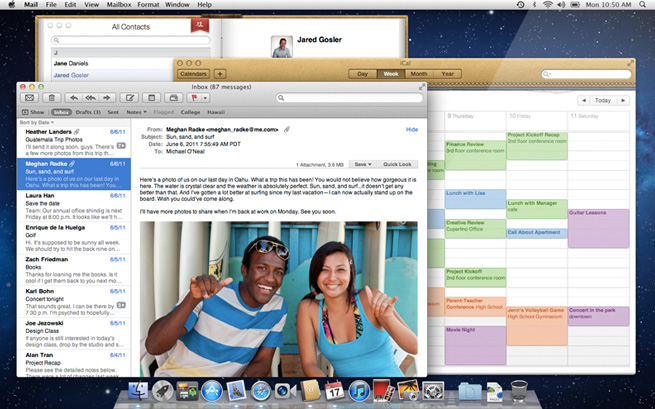Open Launchpad rocket icon in Dock
Viewport: 655px width, 409px height.
[162, 391]
